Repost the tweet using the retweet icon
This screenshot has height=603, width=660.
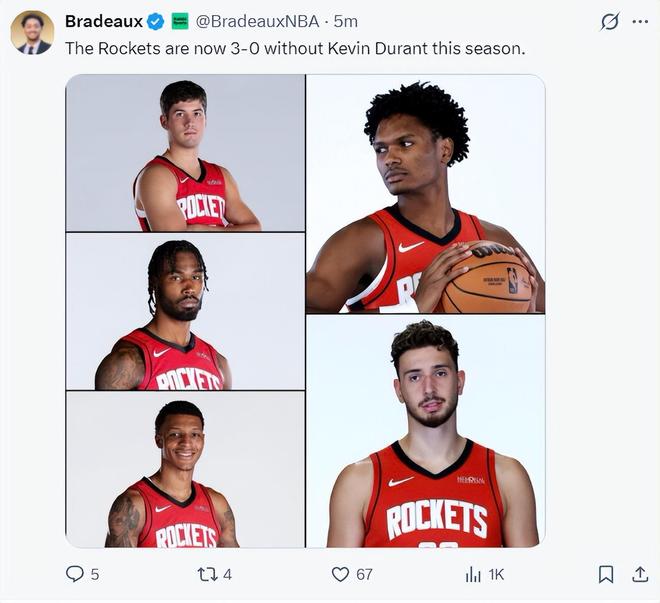click(x=207, y=574)
